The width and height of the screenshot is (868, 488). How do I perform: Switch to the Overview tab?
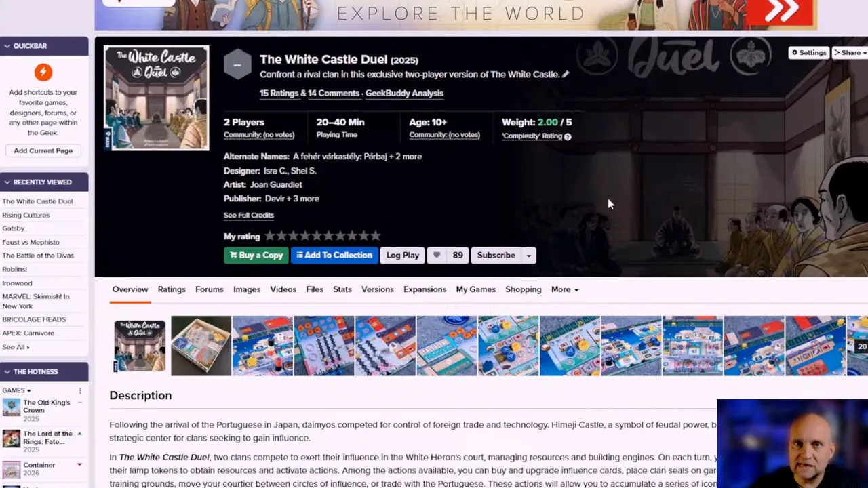(x=130, y=289)
